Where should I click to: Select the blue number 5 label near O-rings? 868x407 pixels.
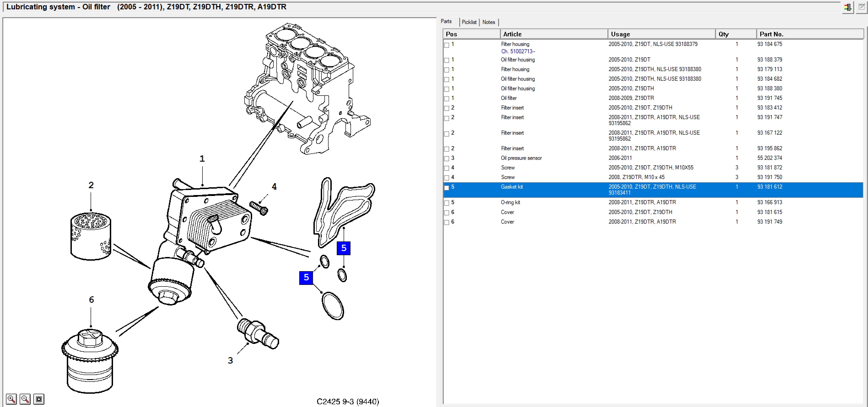[x=306, y=278]
